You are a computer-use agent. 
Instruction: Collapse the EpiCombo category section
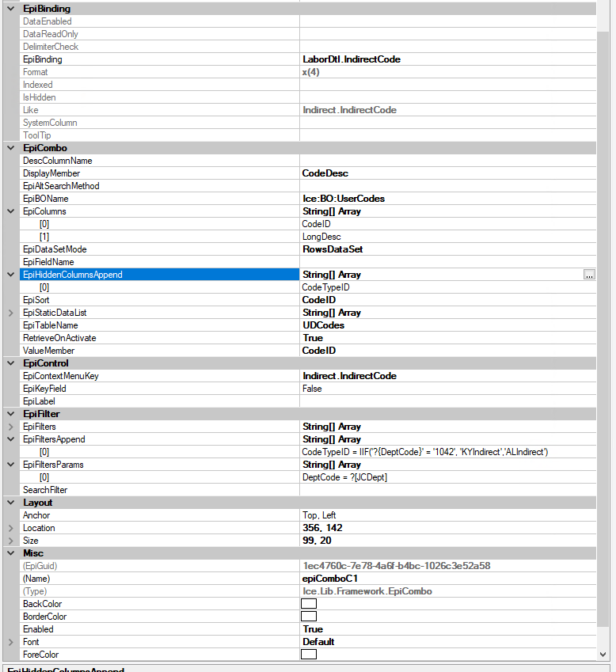10,148
